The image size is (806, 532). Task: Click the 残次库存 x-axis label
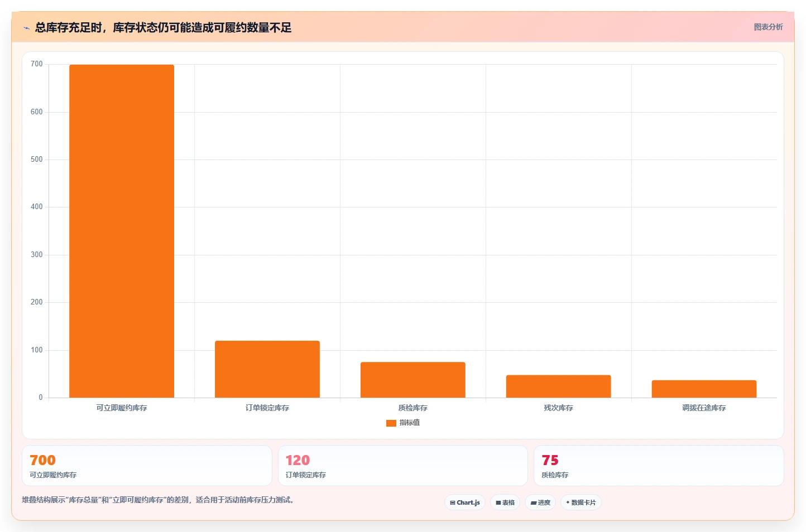(x=559, y=408)
